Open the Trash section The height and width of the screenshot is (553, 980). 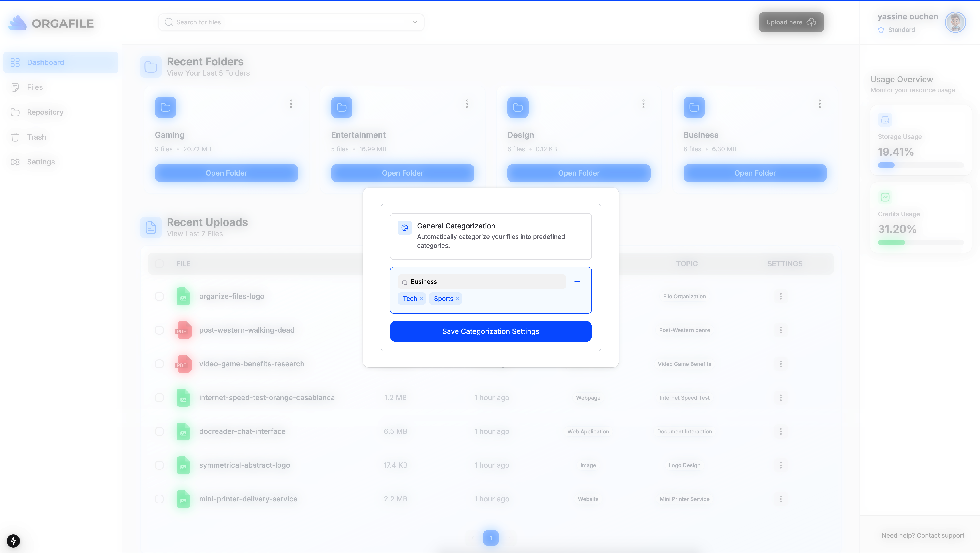click(x=36, y=137)
